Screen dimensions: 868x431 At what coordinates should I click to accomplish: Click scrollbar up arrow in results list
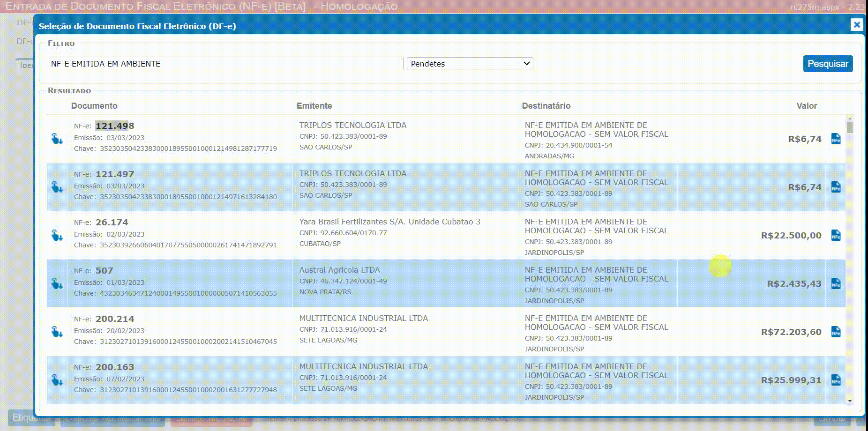point(850,119)
